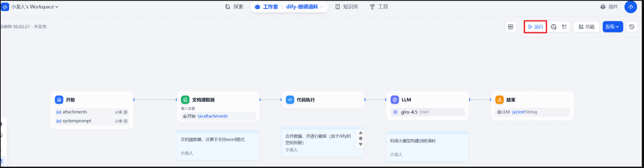Click the 功能 features button
Image resolution: width=644 pixels, height=168 pixels.
pyautogui.click(x=586, y=27)
